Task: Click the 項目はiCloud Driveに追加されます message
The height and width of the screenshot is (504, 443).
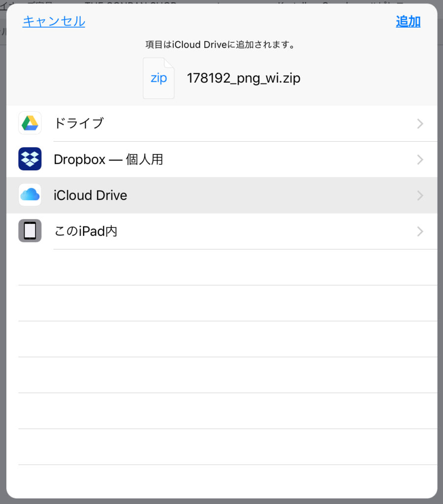Action: pyautogui.click(x=220, y=44)
